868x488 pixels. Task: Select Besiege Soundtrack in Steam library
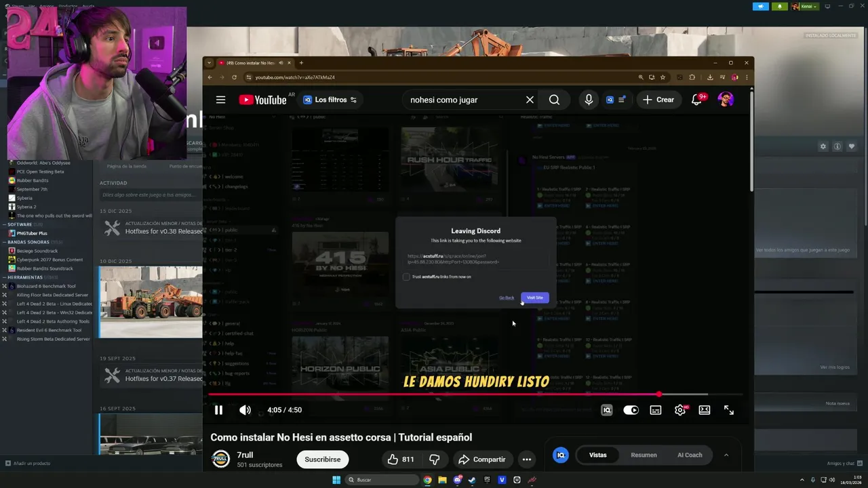[x=37, y=251]
